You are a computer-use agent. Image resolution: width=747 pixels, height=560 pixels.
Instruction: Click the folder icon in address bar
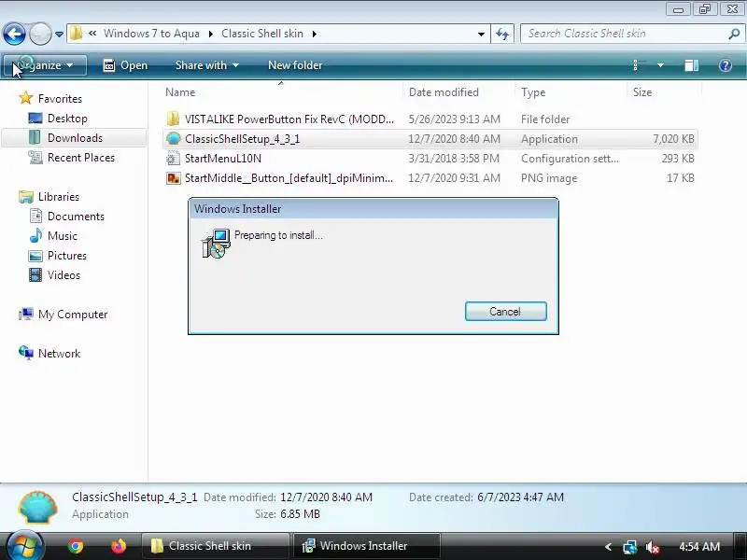(x=76, y=34)
